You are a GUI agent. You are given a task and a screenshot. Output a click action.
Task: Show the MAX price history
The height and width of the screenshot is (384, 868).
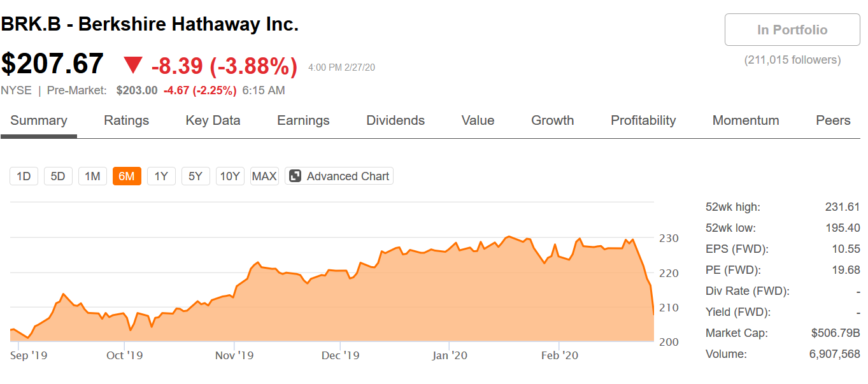coord(264,176)
